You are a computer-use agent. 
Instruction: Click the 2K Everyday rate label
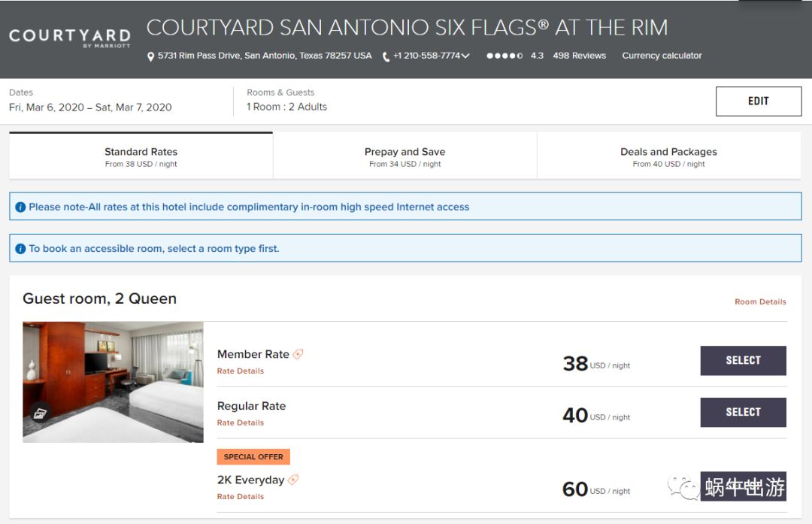tap(250, 480)
